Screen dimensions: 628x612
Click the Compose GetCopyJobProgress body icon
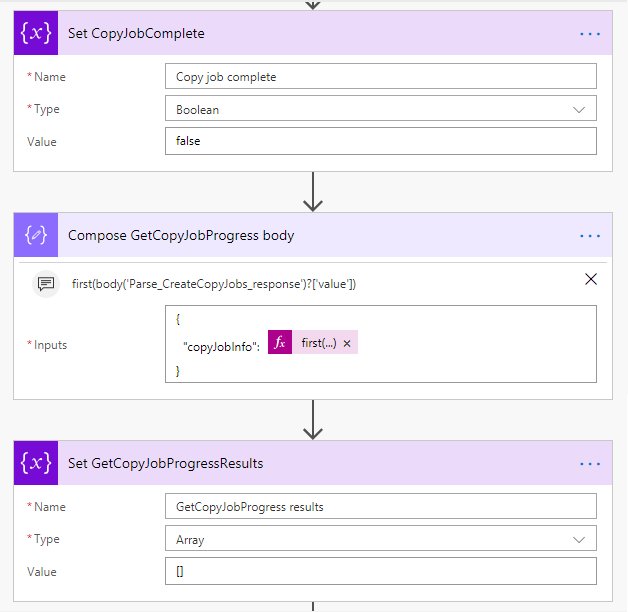pyautogui.click(x=36, y=235)
